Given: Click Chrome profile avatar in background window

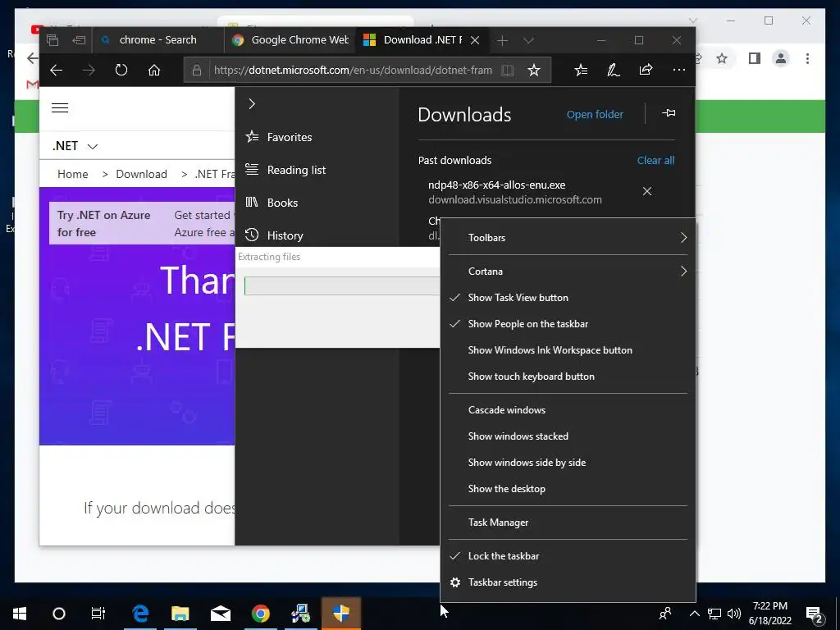Looking at the screenshot, I should point(781,58).
